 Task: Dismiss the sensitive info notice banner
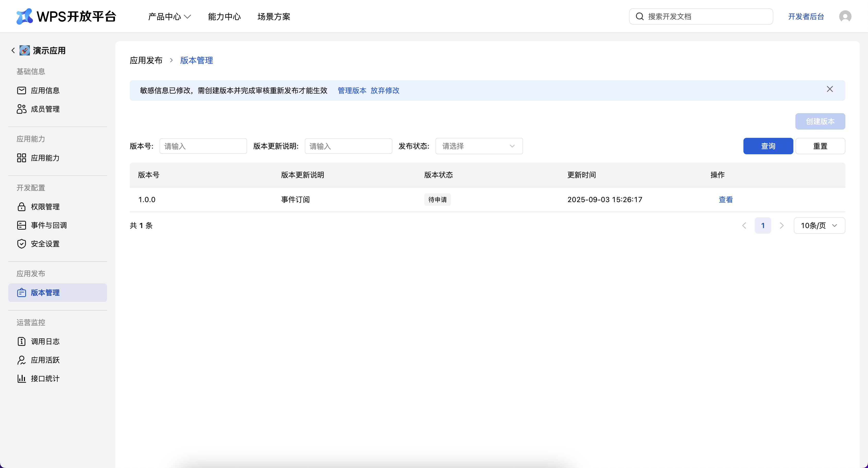(830, 89)
